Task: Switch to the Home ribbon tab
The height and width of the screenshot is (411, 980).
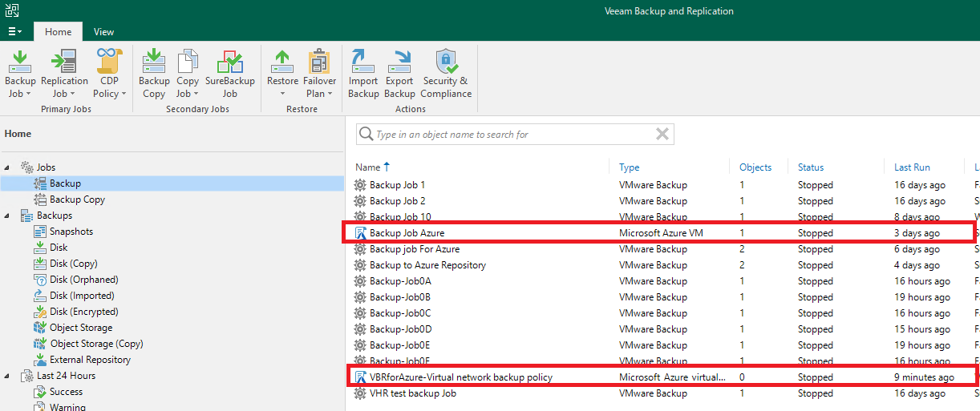Action: (x=58, y=32)
